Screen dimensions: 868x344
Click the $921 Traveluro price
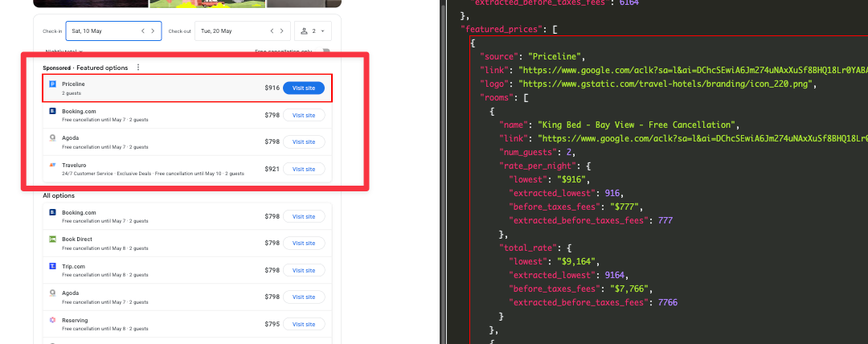(272, 169)
